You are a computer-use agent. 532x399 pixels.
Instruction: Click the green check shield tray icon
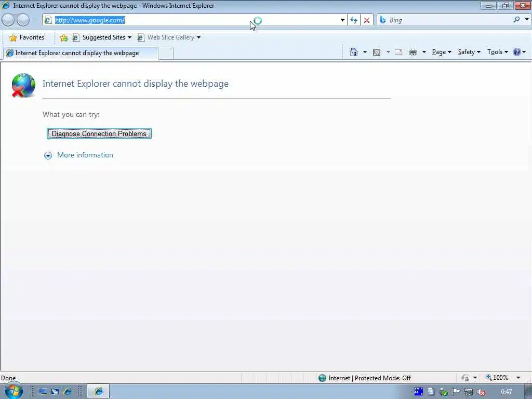coord(444,392)
